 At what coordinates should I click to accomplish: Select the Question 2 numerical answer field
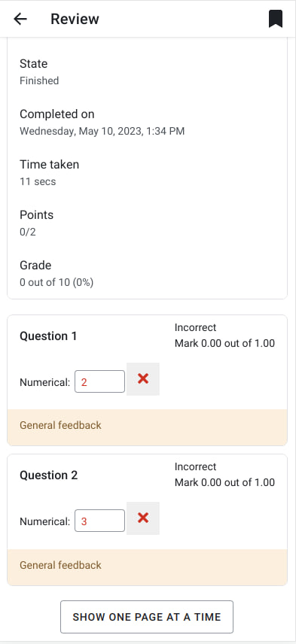click(x=99, y=521)
